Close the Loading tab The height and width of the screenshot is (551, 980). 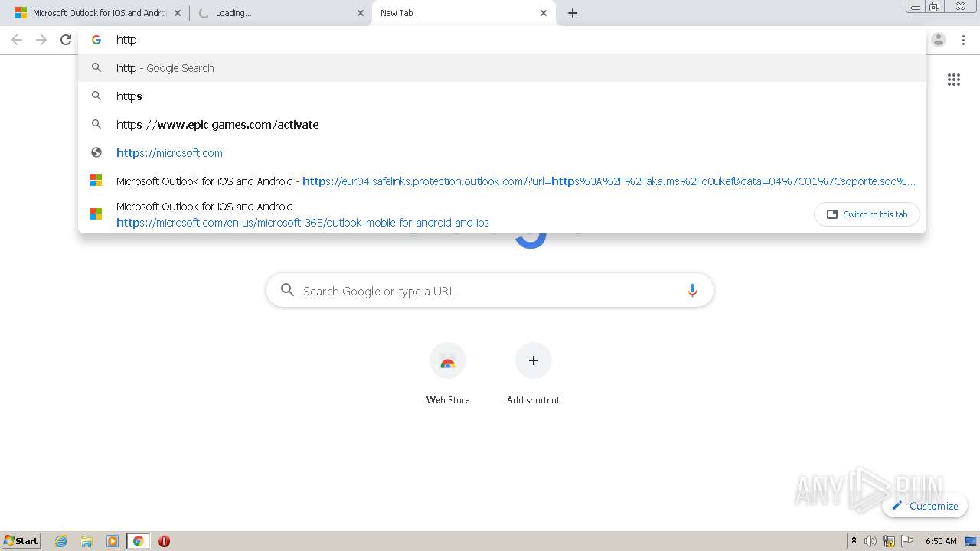[361, 13]
